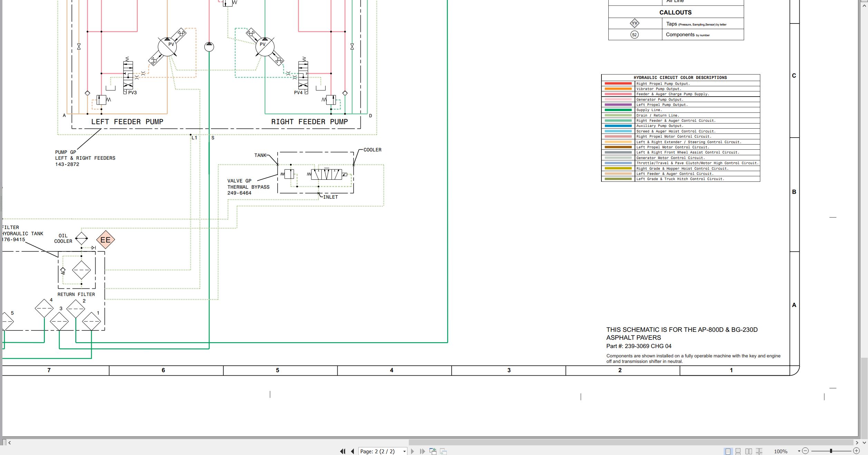The image size is (868, 455).
Task: Click the go to next view icon
Action: (x=444, y=451)
